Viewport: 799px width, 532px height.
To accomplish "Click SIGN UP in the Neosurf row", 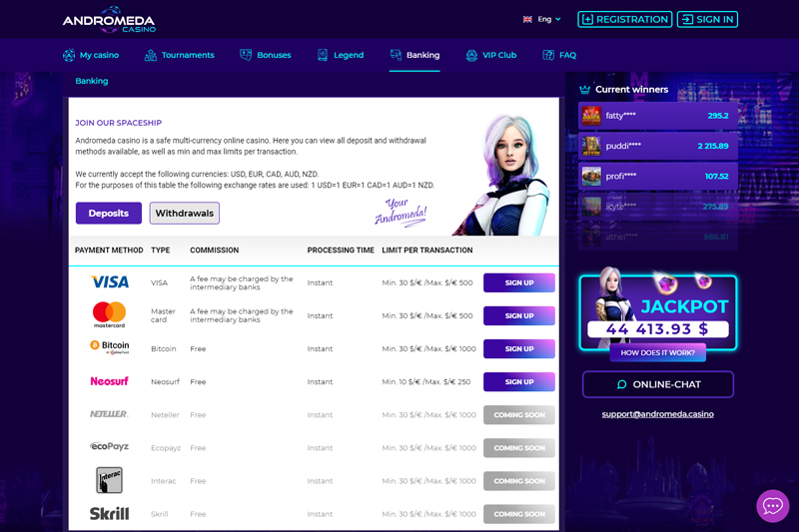I will [x=519, y=382].
